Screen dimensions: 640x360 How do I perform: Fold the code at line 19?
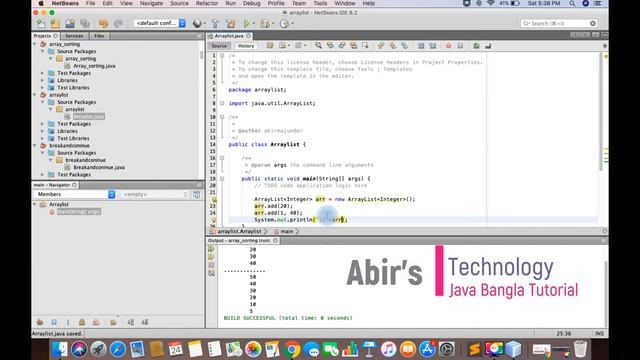click(222, 179)
